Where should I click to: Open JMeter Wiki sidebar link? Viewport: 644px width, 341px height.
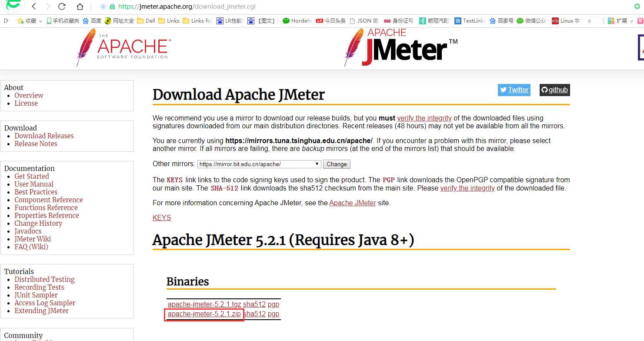click(33, 239)
